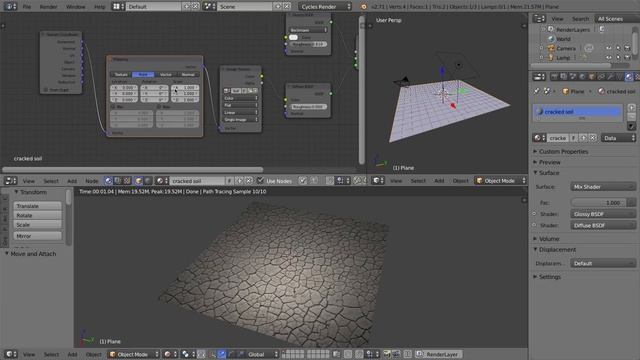Select the shader node tree type icon
640x360 pixels.
(108, 180)
